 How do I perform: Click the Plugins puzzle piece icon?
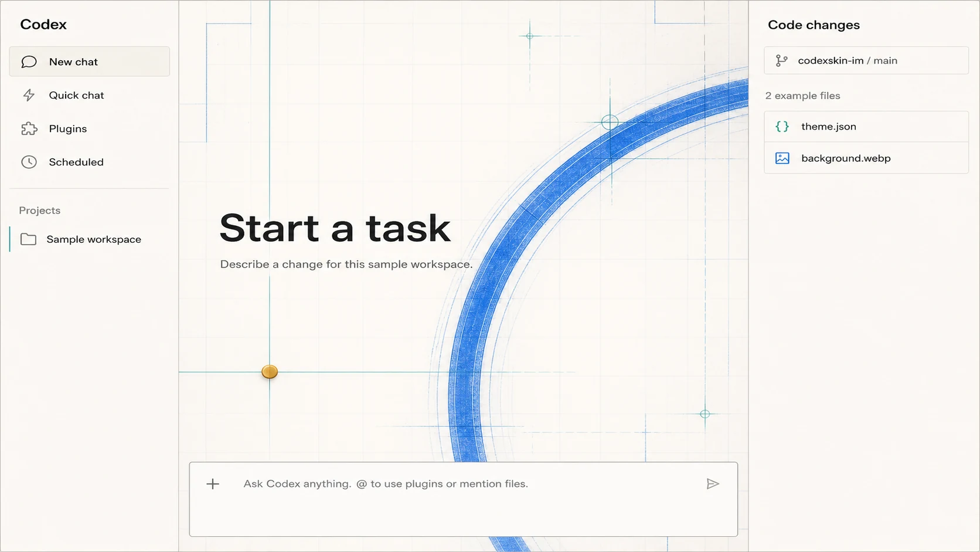coord(29,128)
